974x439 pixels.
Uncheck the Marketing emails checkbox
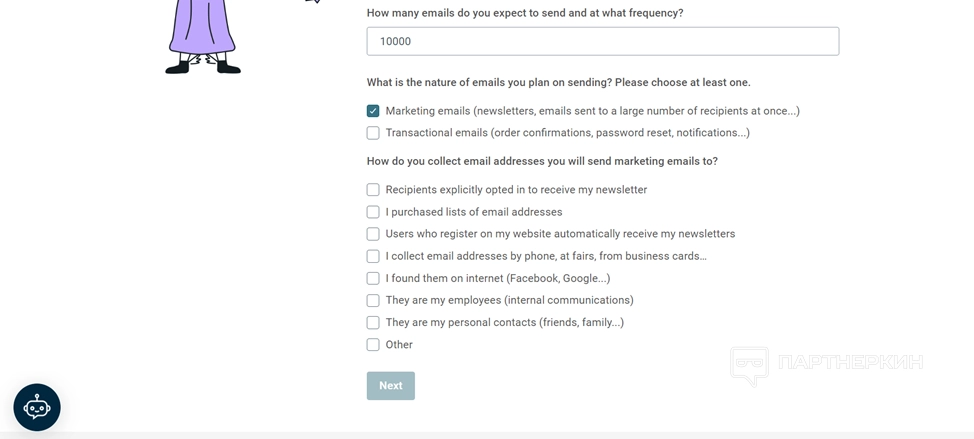pyautogui.click(x=373, y=111)
